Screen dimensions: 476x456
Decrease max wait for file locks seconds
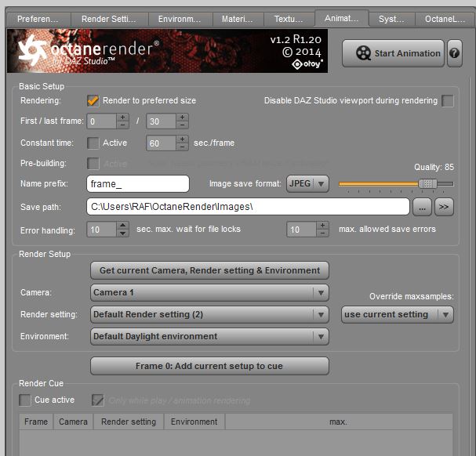(x=122, y=233)
